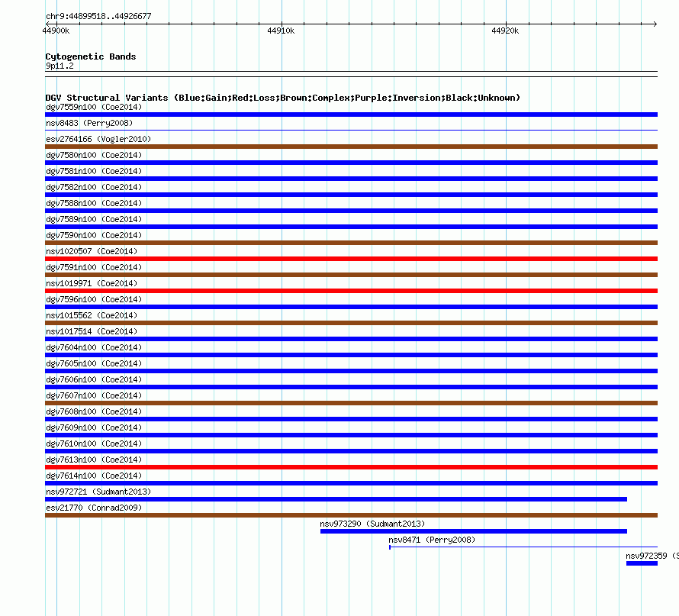This screenshot has height=616, width=679.
Task: Open the nsv1019971 (Coe2014) label
Action: tap(92, 283)
